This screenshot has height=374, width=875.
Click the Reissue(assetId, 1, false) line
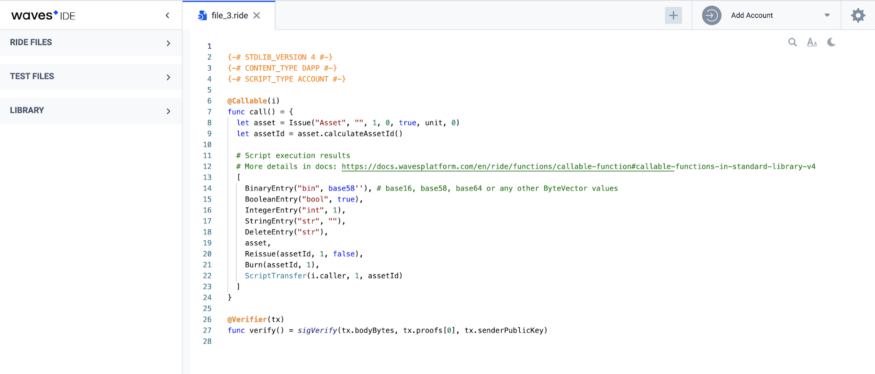(x=304, y=254)
